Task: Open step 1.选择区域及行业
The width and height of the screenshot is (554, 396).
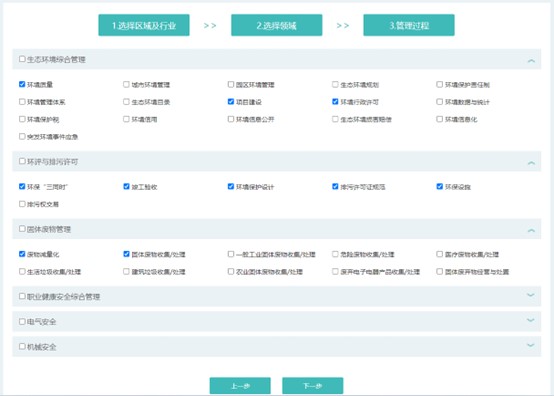Action: (144, 25)
